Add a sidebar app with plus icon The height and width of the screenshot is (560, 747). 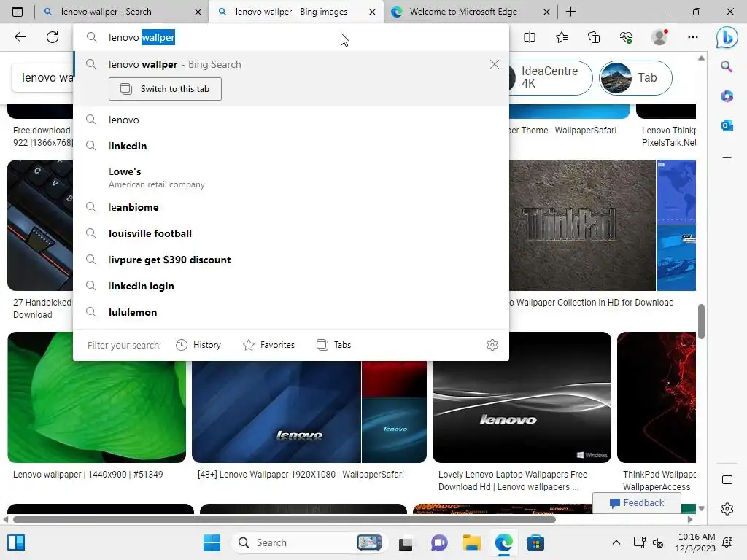[727, 157]
